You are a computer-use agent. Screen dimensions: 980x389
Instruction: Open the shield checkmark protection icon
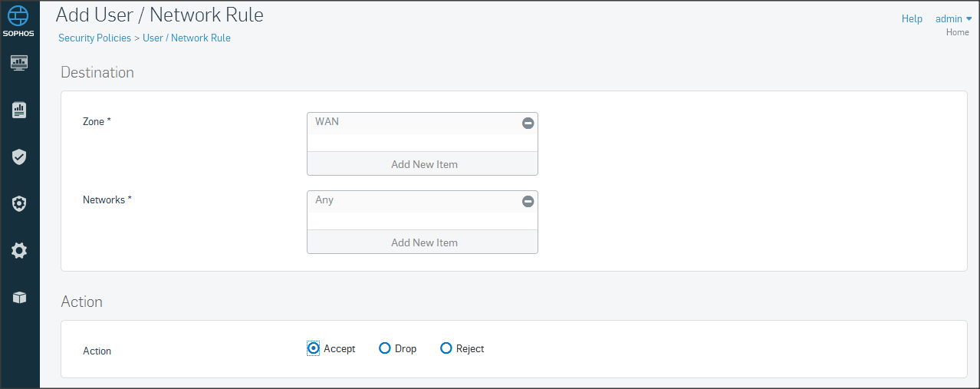coord(19,157)
